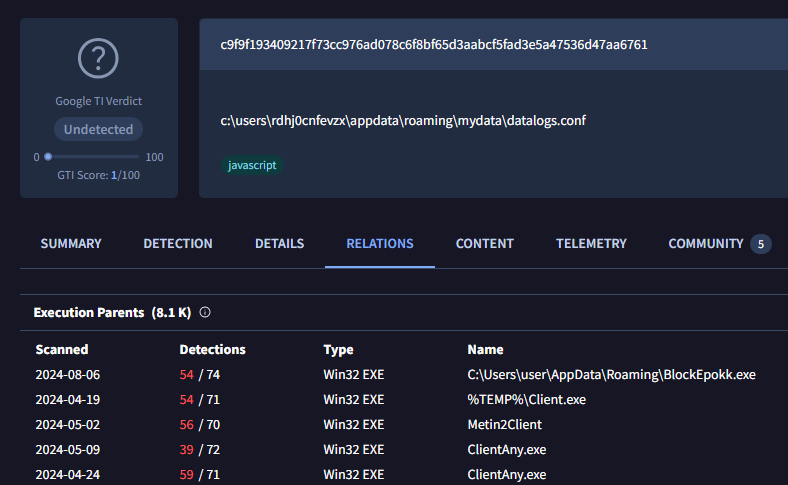
Task: Open %TEMP%\Client.exe entry
Action: (x=527, y=400)
